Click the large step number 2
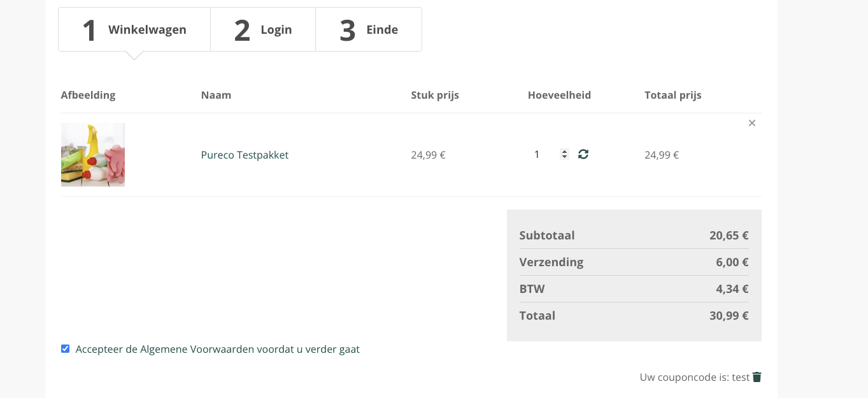Screen dimensions: 868x398 click(242, 30)
